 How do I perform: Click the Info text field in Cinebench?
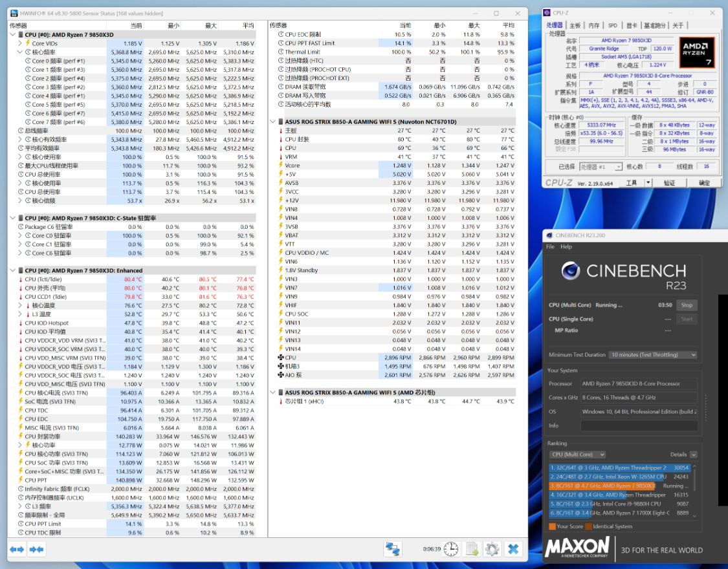(639, 425)
